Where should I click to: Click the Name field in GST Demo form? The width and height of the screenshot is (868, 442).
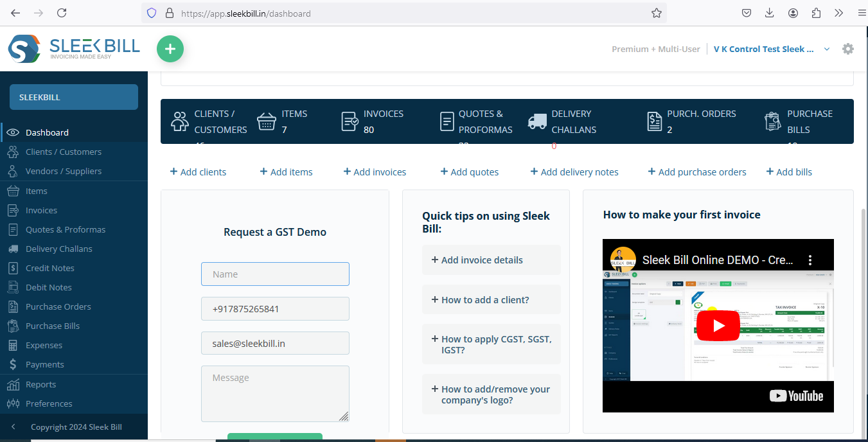275,274
